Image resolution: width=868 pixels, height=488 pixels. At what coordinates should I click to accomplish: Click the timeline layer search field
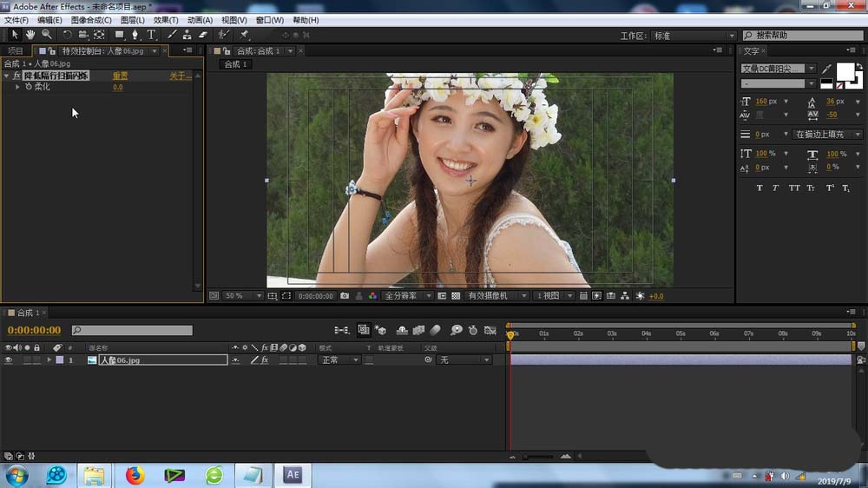(x=132, y=331)
